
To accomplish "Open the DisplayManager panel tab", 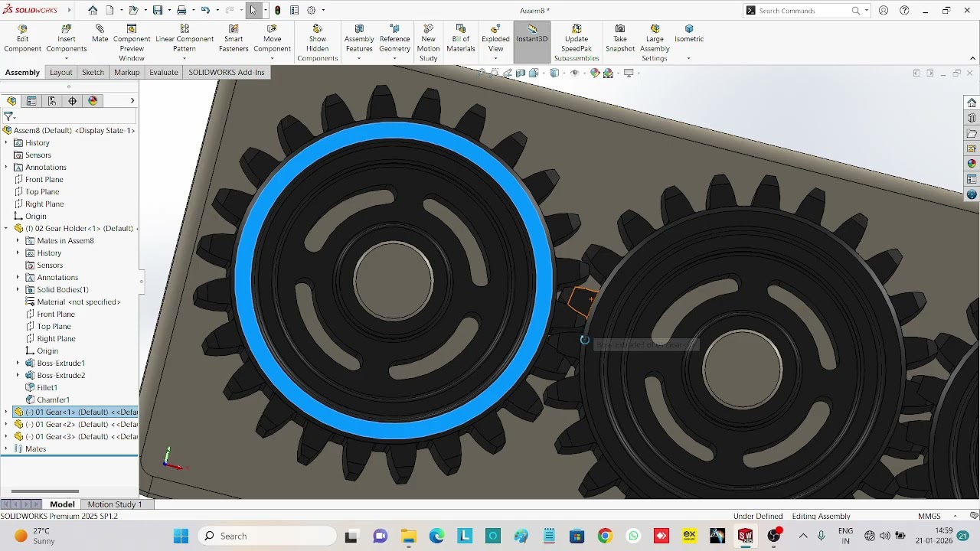I will pyautogui.click(x=93, y=101).
